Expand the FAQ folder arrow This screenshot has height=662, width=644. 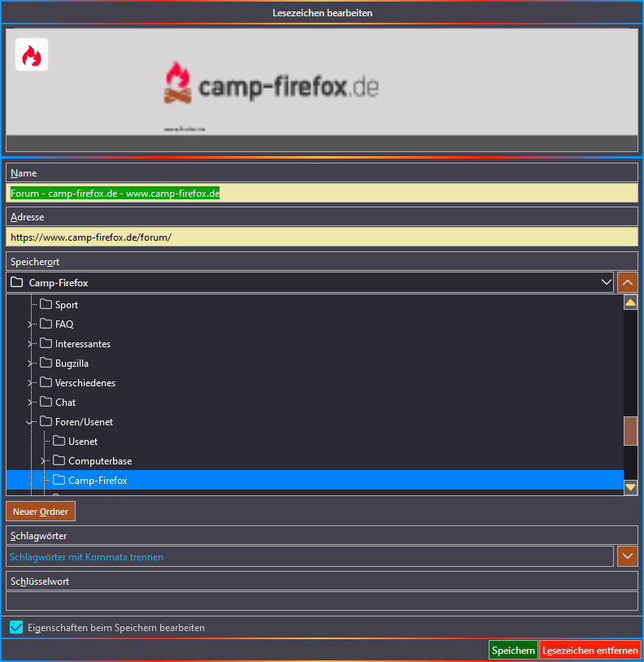tap(30, 324)
